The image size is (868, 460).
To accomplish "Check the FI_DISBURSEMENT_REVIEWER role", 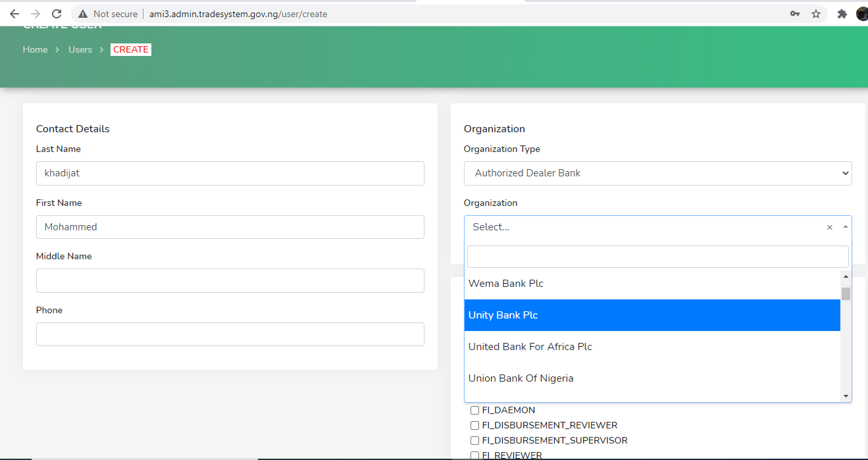I will [474, 425].
